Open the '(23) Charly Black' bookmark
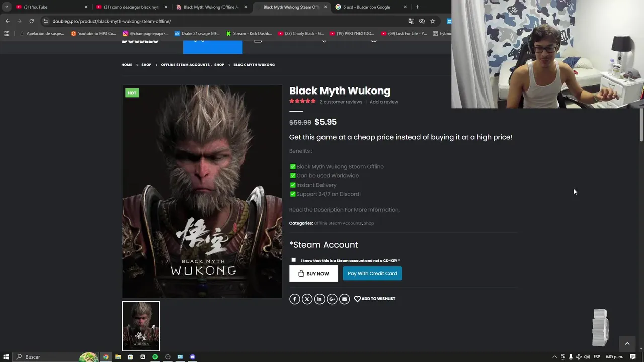Image resolution: width=644 pixels, height=362 pixels. (300, 34)
